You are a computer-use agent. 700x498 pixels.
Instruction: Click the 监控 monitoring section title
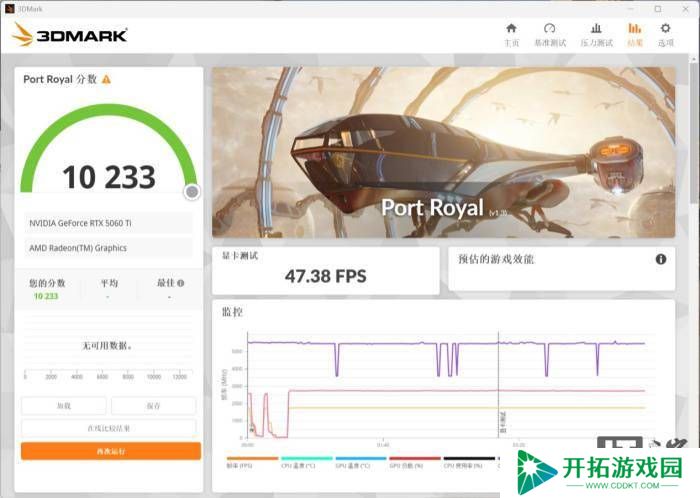pos(232,312)
